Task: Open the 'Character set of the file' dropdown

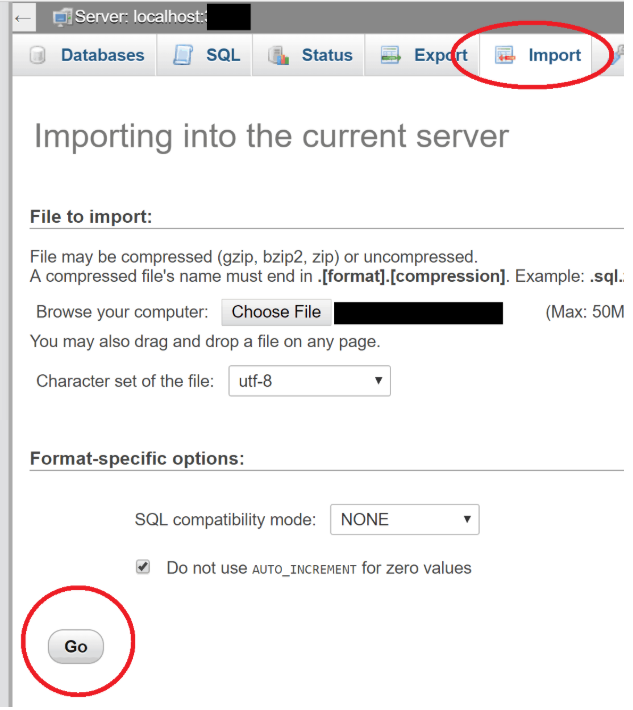Action: pos(309,381)
